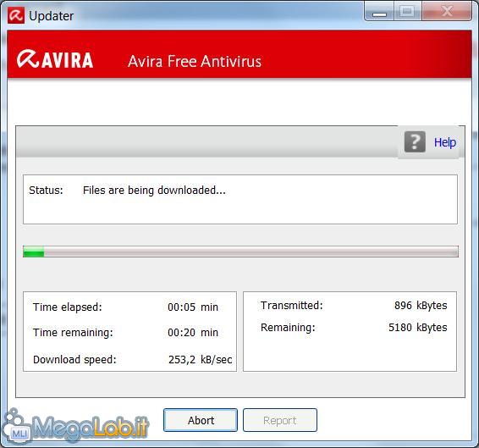
Task: Click the remaining time value 00:20 min
Action: (x=193, y=333)
